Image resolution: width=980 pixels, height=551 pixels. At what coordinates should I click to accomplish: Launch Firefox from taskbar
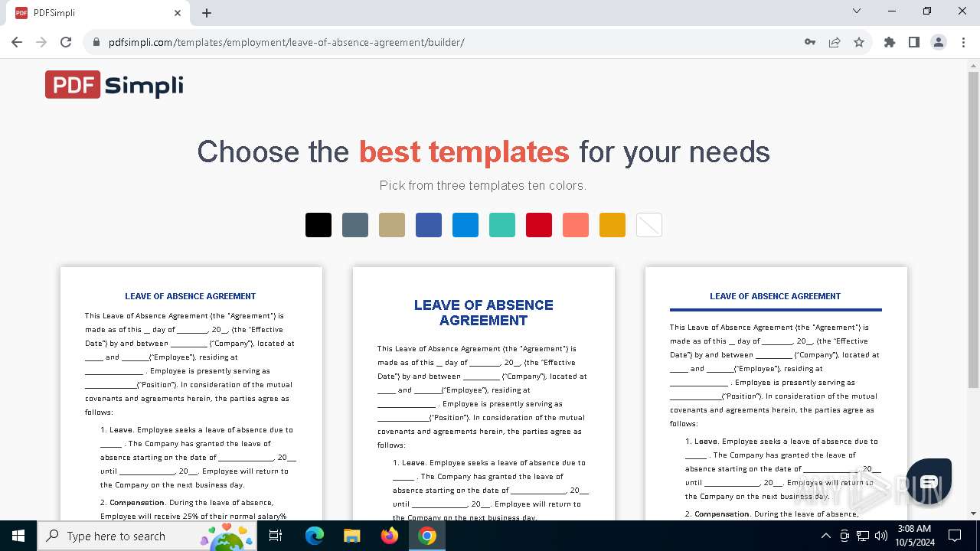[x=390, y=536]
